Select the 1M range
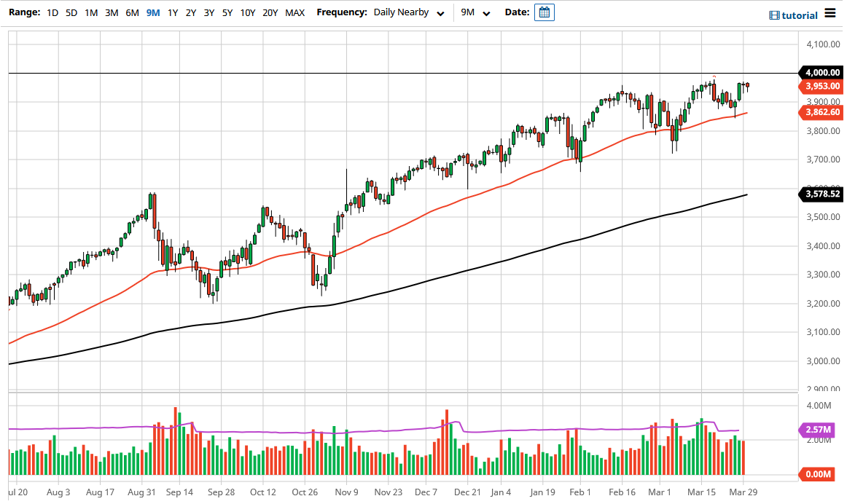This screenshot has width=847, height=504. pyautogui.click(x=90, y=12)
